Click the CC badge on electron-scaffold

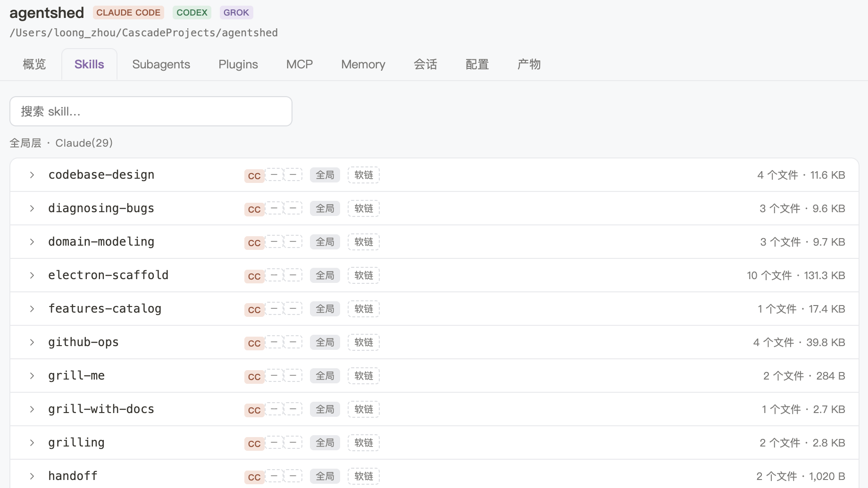click(x=254, y=276)
